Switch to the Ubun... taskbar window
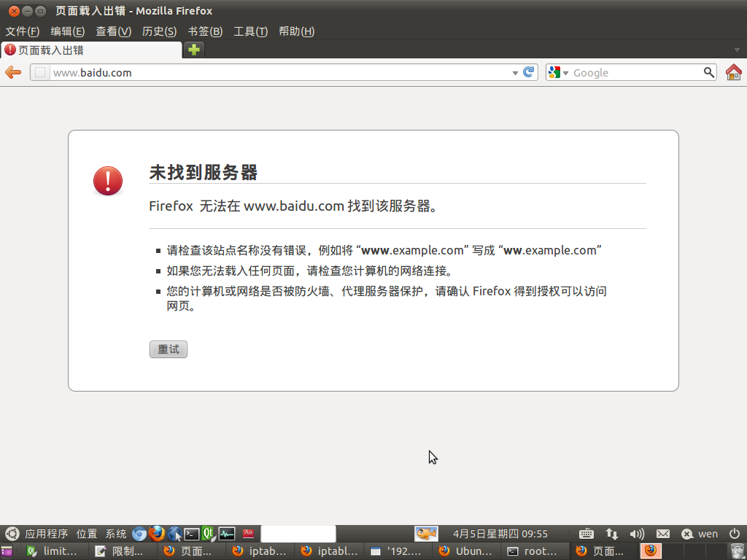Viewport: 747px width, 560px height. pyautogui.click(x=466, y=551)
